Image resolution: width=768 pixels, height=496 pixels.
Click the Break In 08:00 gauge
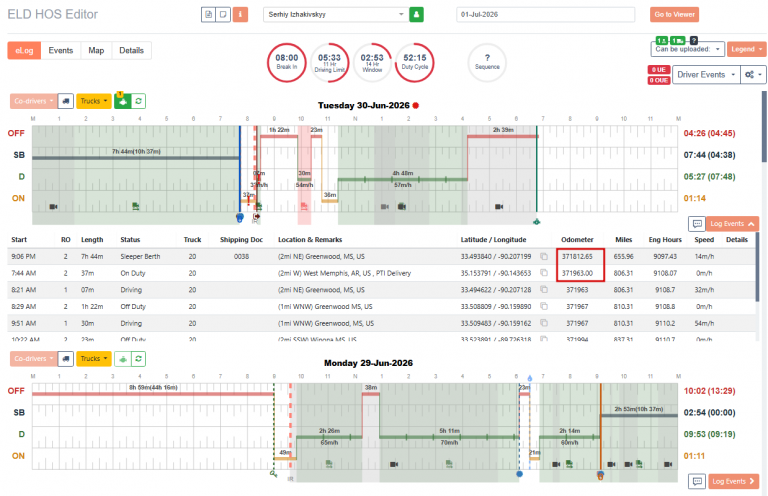[x=287, y=63]
